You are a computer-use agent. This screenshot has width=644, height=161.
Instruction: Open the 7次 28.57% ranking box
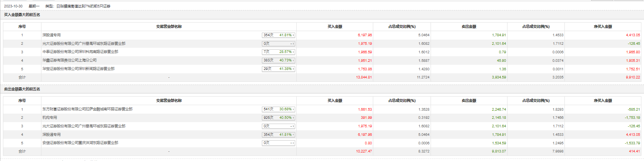(x=278, y=52)
